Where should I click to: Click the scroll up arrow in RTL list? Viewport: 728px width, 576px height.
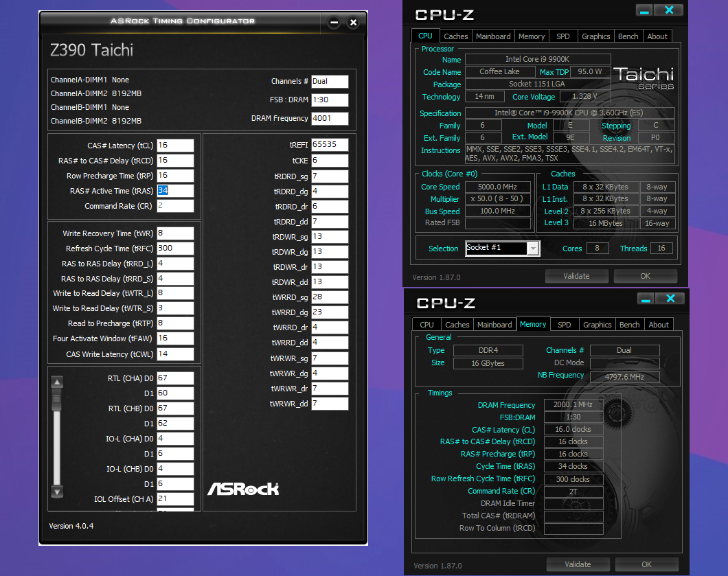[57, 382]
